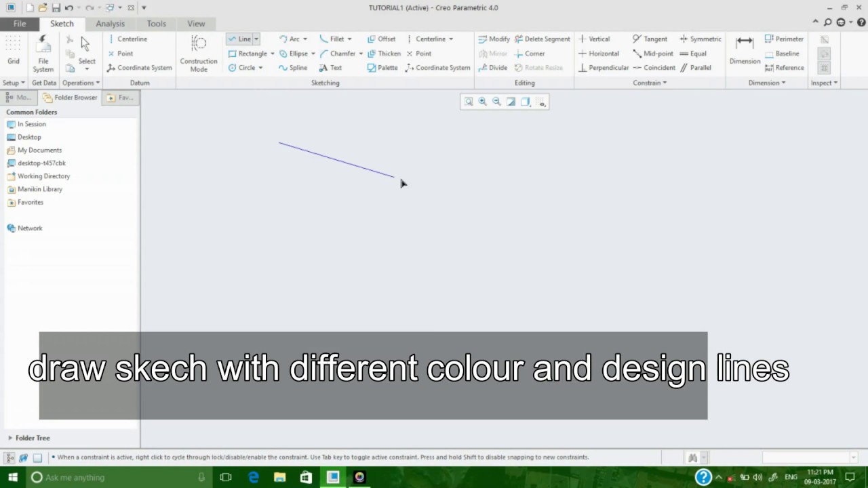Viewport: 868px width, 488px height.
Task: Open the File menu
Action: tap(20, 24)
